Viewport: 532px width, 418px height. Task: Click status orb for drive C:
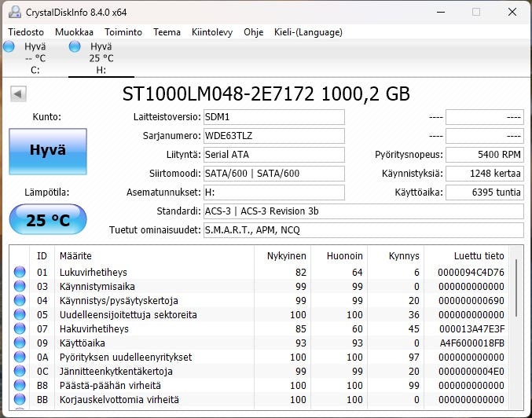pyautogui.click(x=9, y=46)
